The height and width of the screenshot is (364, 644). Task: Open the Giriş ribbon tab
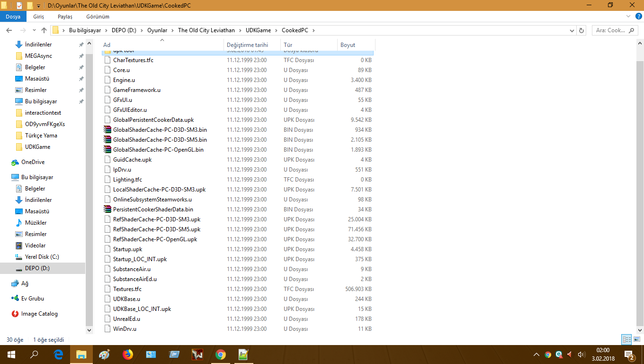[39, 17]
